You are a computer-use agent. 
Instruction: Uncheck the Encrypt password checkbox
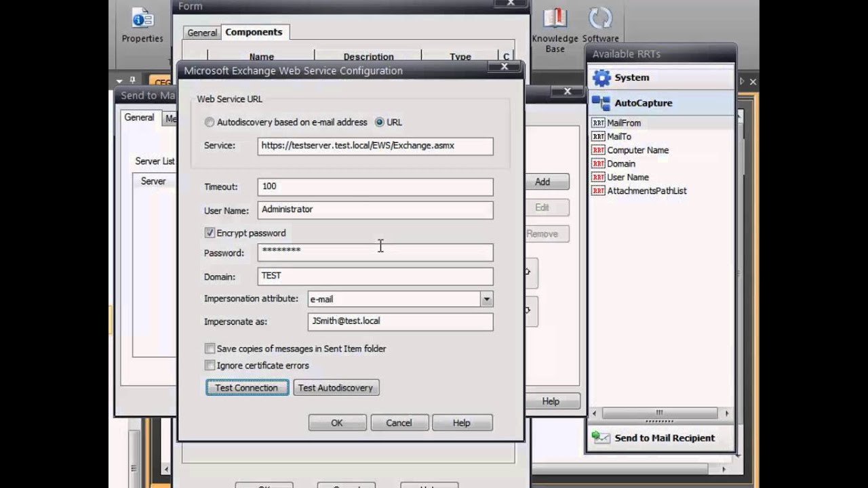(x=210, y=232)
